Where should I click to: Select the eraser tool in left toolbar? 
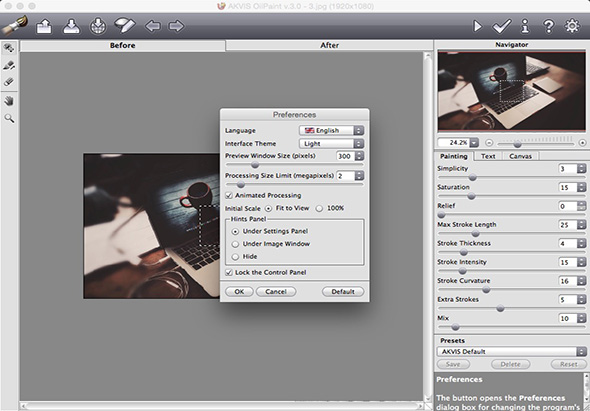(9, 81)
